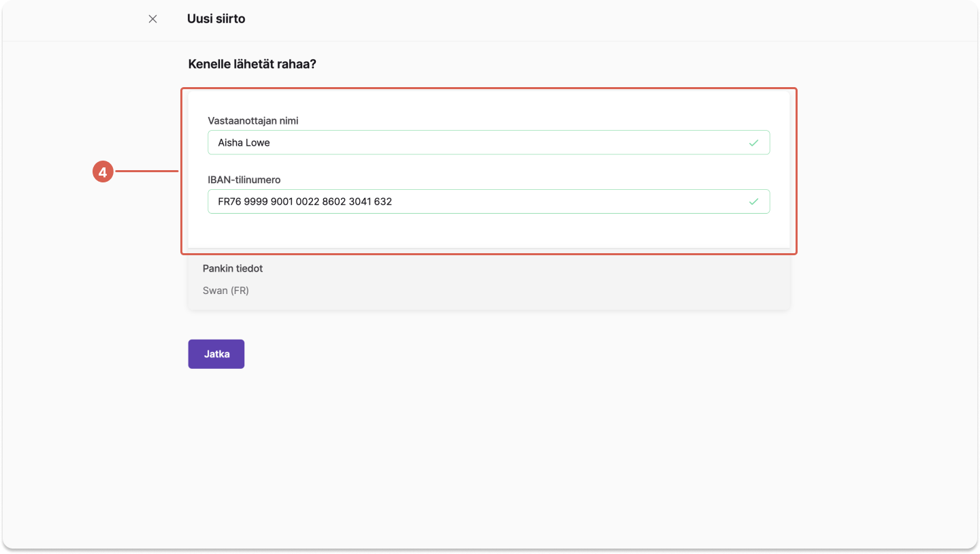Image resolution: width=980 pixels, height=554 pixels.
Task: Click the blank area under the IBAN field inside the white card
Action: tap(489, 230)
